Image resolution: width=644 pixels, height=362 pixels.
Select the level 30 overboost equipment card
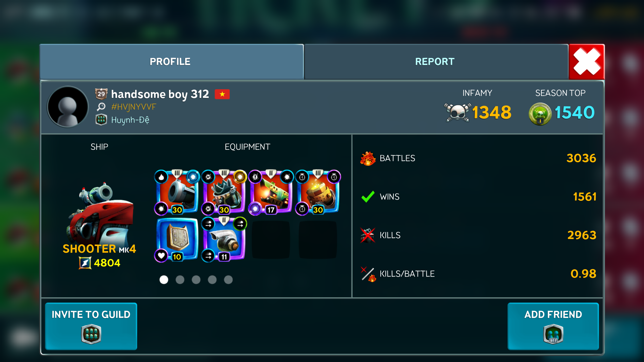coord(318,192)
